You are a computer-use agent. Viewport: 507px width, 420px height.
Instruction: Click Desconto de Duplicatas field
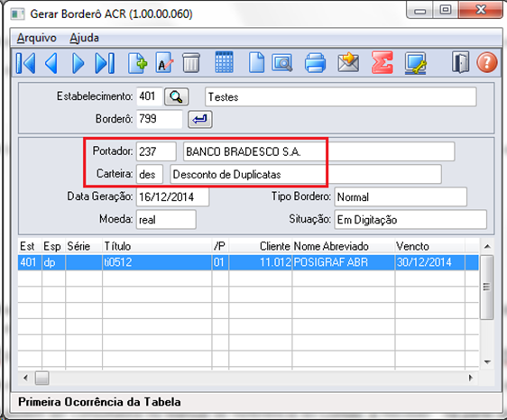[x=306, y=174]
